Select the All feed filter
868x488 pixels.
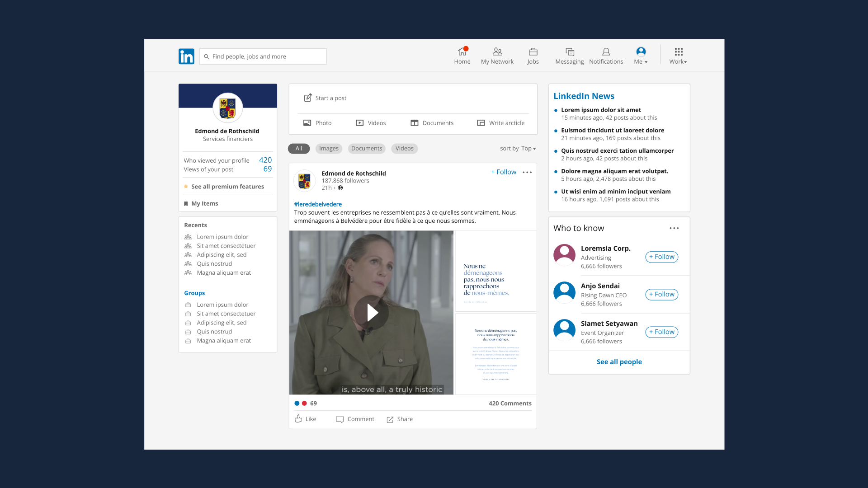pyautogui.click(x=299, y=148)
